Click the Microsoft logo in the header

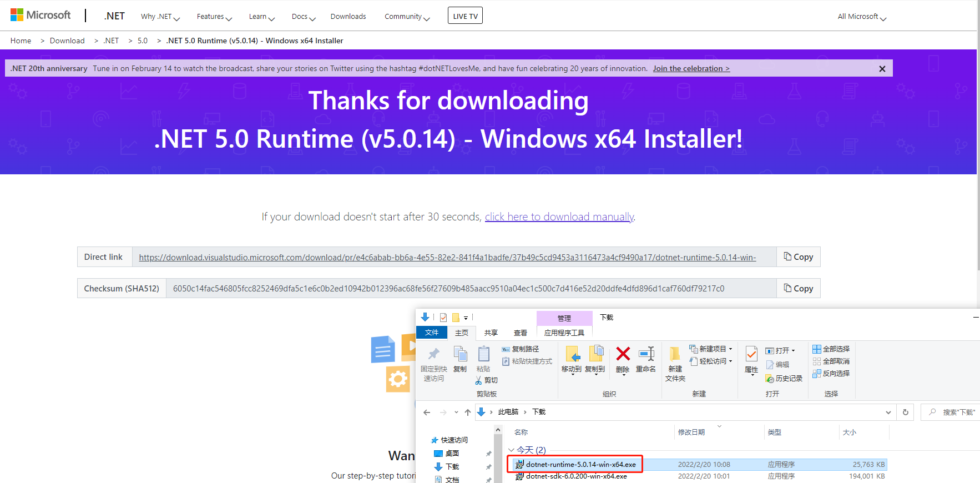[41, 15]
